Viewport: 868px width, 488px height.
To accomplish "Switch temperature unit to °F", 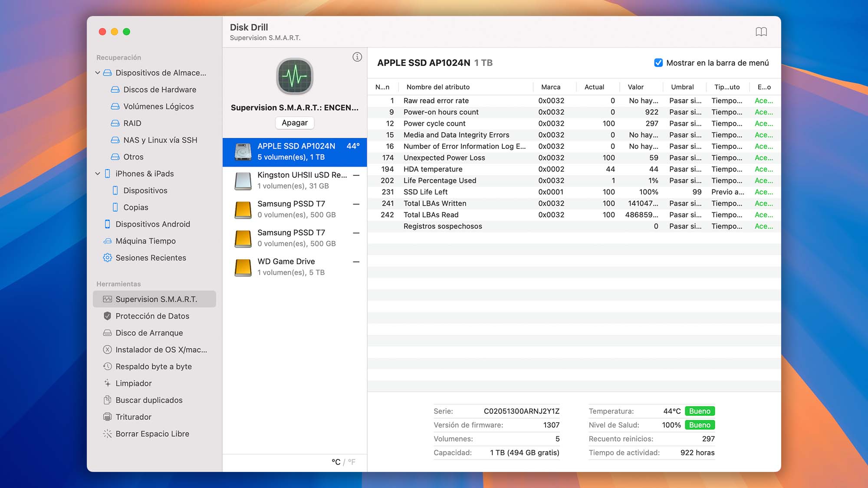I will coord(352,462).
